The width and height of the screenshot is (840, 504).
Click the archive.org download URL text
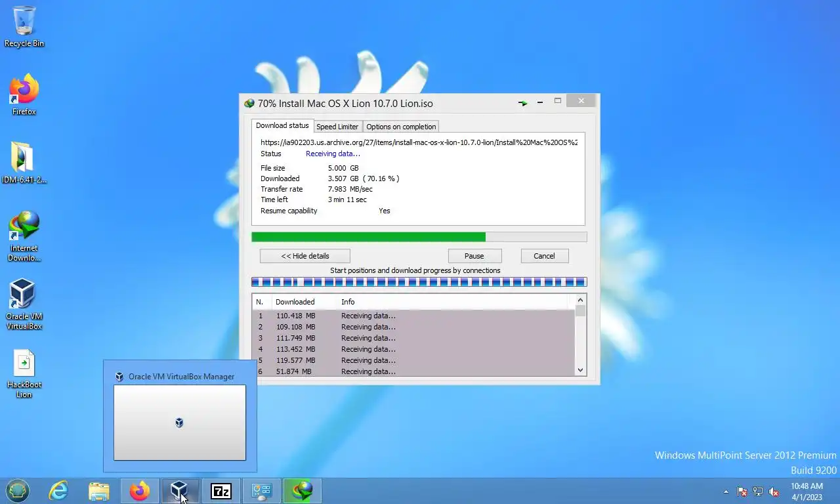click(419, 142)
